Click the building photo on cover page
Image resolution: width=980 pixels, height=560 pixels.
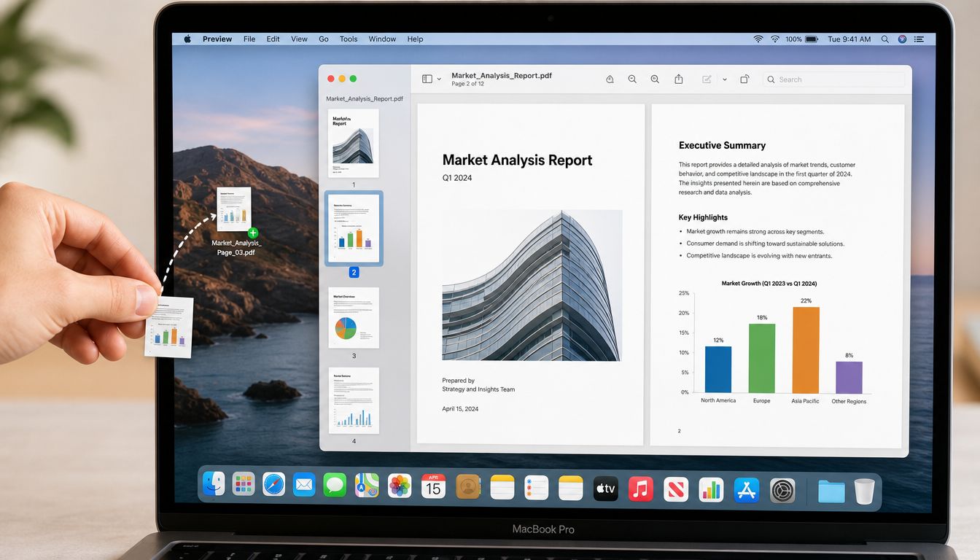532,285
